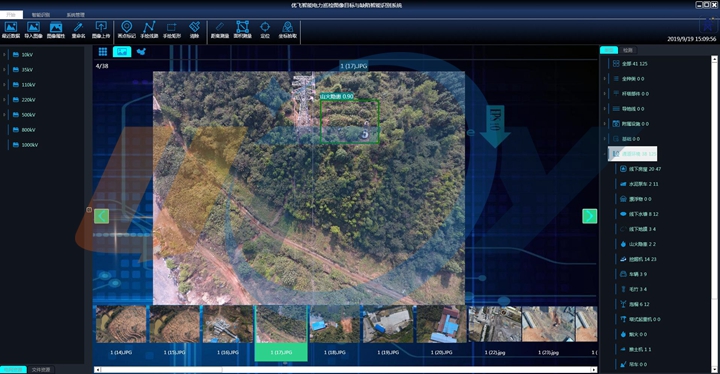Click the horizontal scrollbar under the thumbnails

pos(345,369)
